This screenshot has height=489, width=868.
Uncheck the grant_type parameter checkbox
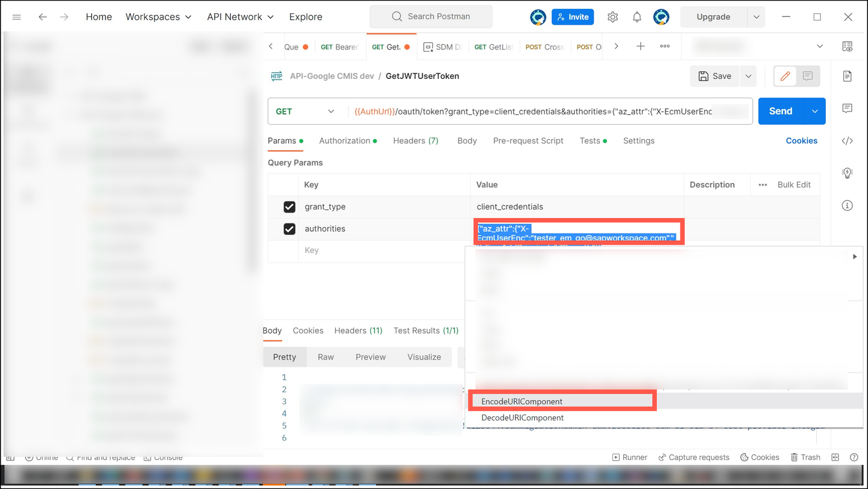pos(289,207)
